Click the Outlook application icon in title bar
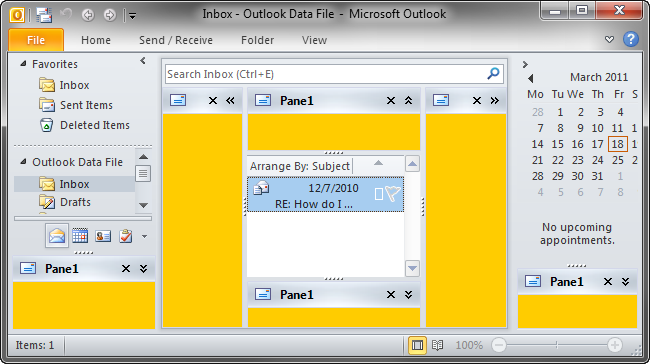Screen dimensions: 650x364 (17, 15)
